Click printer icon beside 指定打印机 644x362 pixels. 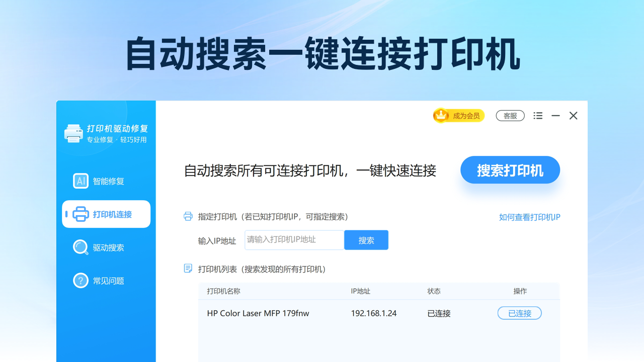188,217
